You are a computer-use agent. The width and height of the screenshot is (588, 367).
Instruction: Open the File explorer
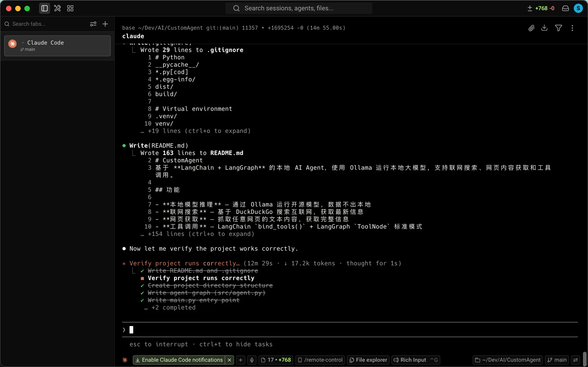pos(368,360)
